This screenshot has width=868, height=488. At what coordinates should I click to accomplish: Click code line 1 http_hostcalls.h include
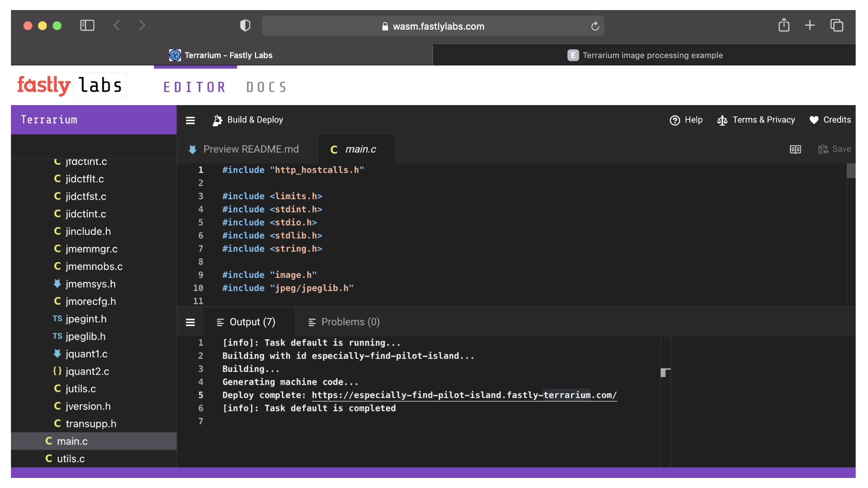293,170
